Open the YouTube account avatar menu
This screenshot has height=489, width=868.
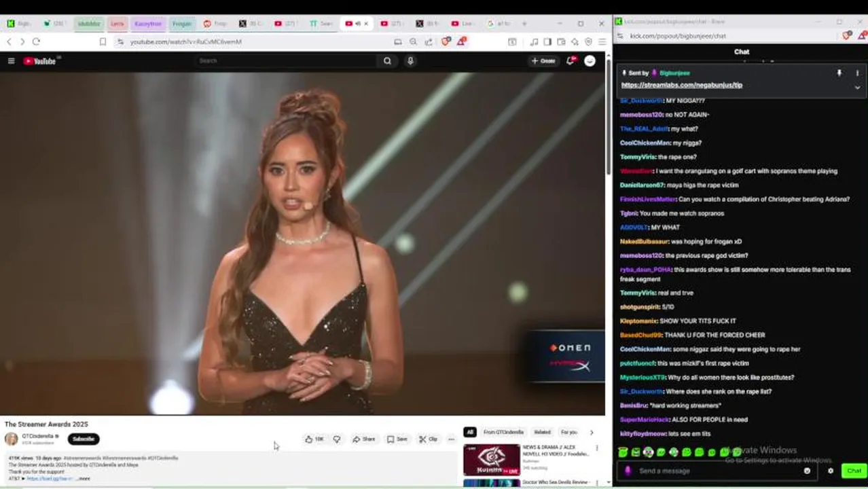[x=590, y=61]
